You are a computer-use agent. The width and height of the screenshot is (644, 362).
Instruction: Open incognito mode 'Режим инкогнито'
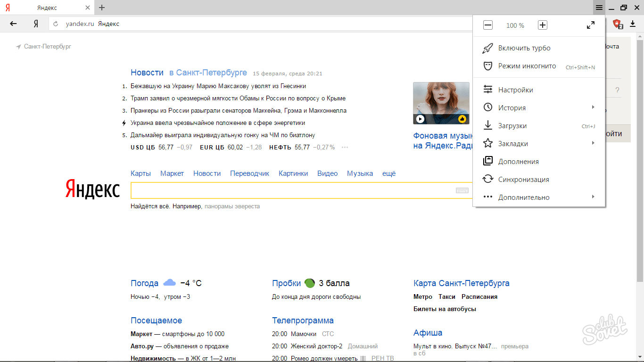[527, 66]
